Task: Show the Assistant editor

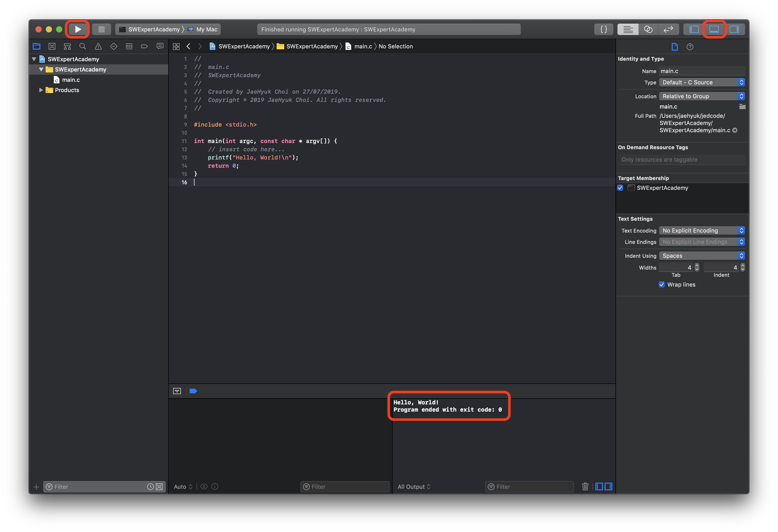Action: [x=648, y=29]
